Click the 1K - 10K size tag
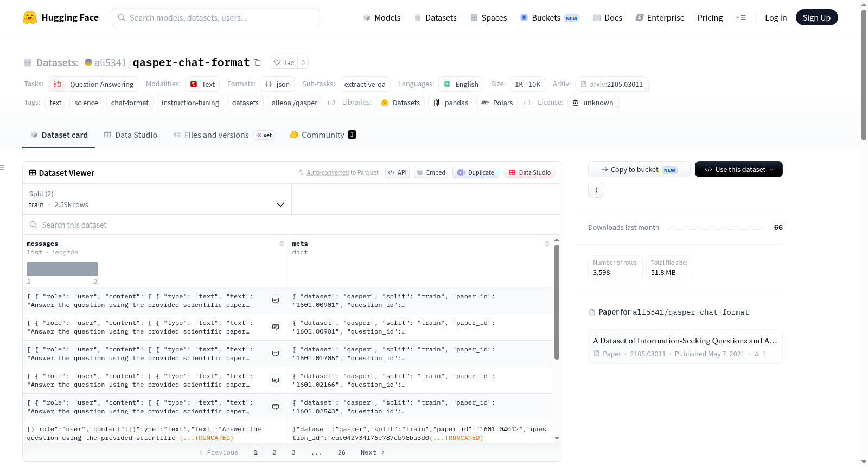 pyautogui.click(x=527, y=84)
